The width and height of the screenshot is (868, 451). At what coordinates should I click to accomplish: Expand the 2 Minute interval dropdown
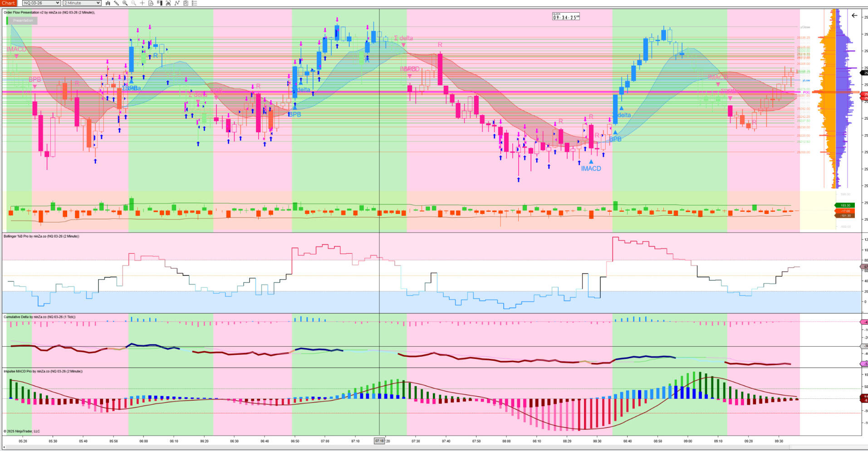[82, 3]
